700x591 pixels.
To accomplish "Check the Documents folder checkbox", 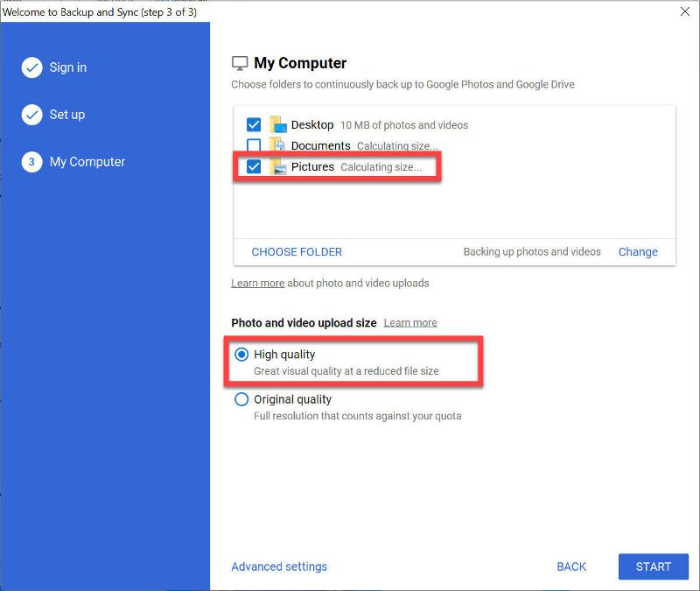I will point(254,145).
